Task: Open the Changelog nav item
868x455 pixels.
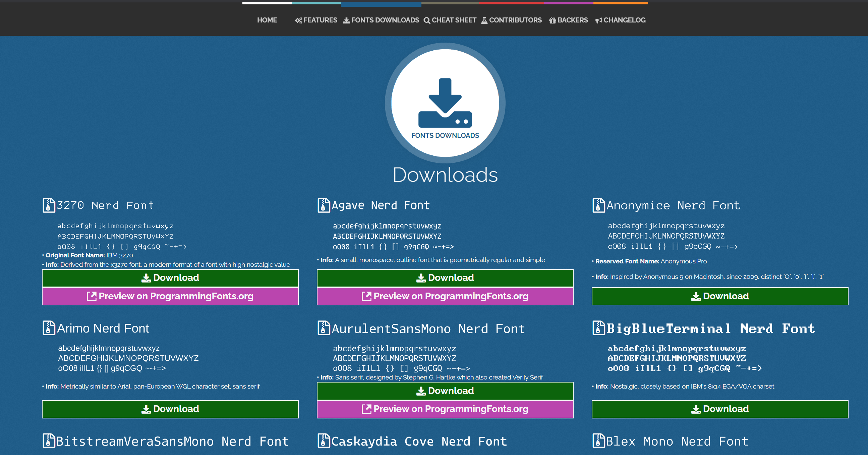Action: coord(620,20)
